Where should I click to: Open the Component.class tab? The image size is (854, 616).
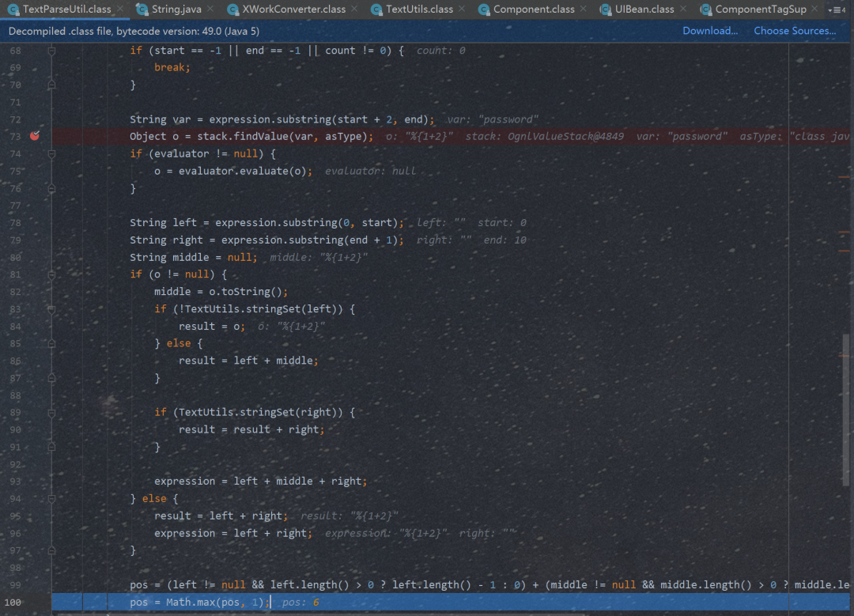tap(533, 9)
